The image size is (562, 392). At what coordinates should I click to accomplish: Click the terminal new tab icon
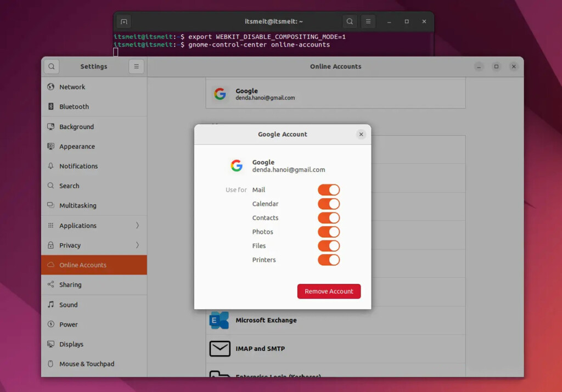(x=124, y=21)
